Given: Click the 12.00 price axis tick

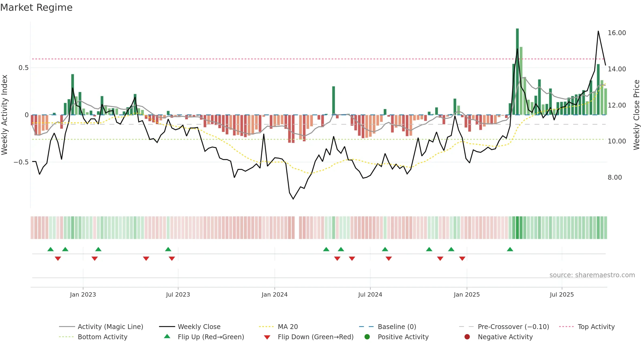Looking at the screenshot, I should [x=617, y=105].
